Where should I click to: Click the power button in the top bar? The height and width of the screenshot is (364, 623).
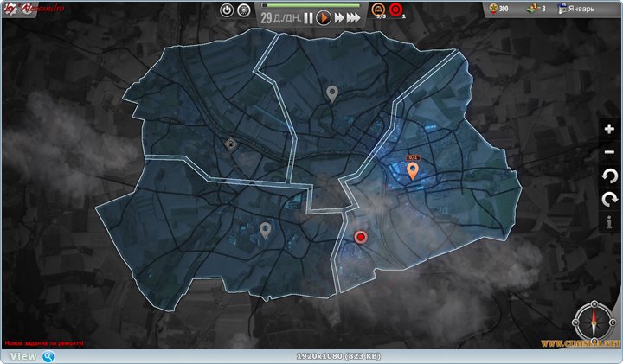click(x=227, y=10)
